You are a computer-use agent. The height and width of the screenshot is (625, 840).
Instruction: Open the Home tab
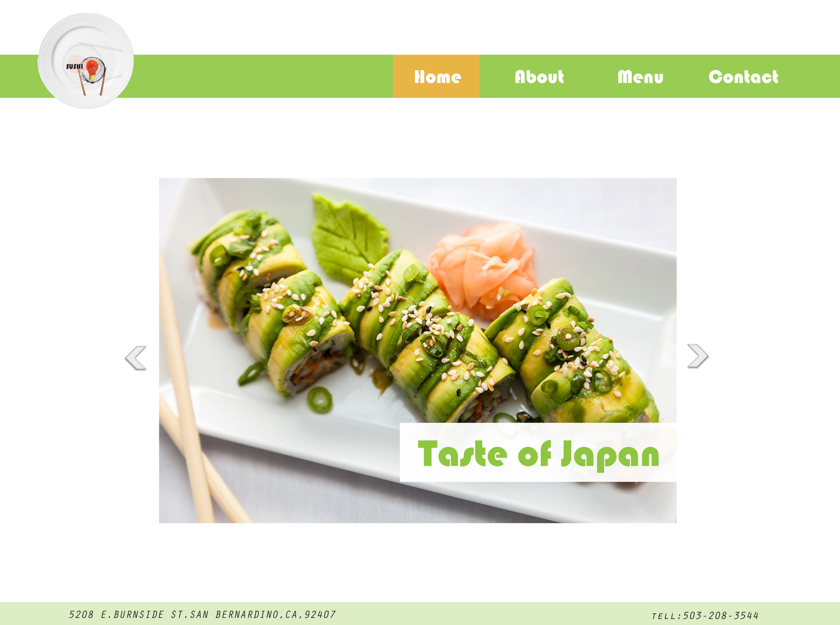(x=437, y=76)
